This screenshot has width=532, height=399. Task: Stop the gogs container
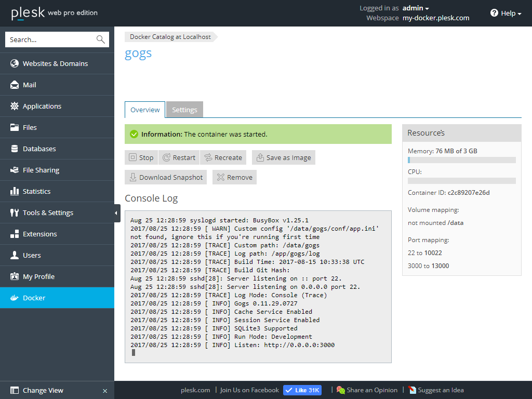(x=141, y=157)
